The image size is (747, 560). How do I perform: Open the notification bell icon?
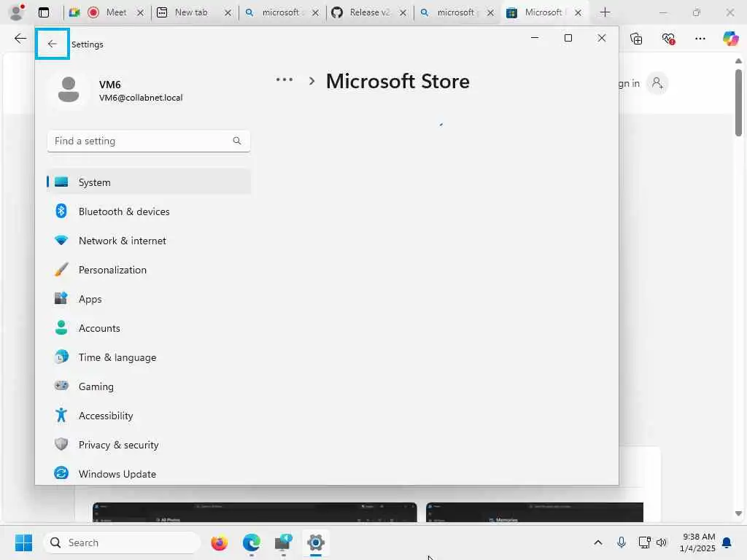(x=727, y=542)
